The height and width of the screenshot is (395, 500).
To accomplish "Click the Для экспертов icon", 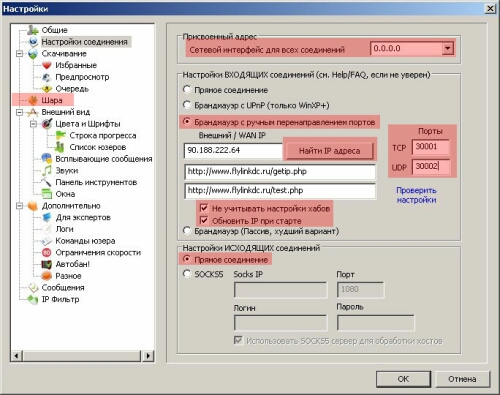I will click(47, 217).
